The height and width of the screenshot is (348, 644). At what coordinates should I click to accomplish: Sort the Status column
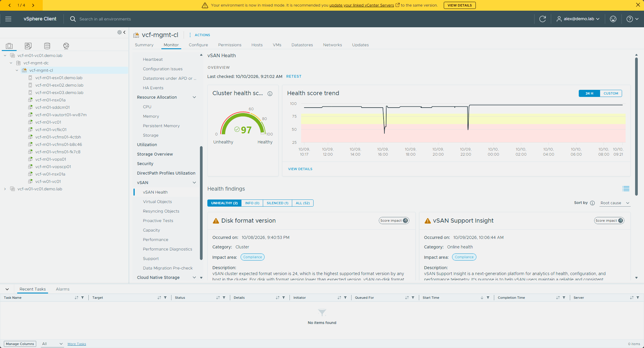(218, 298)
